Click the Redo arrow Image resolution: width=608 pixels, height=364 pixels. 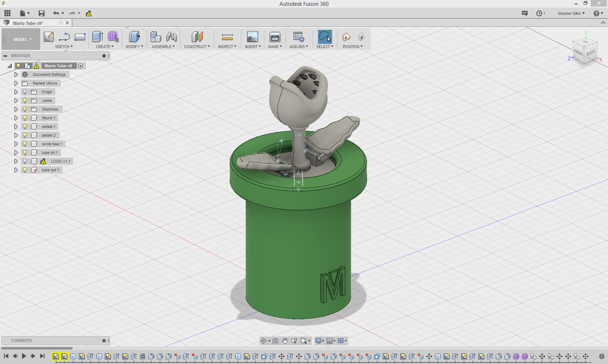72,13
